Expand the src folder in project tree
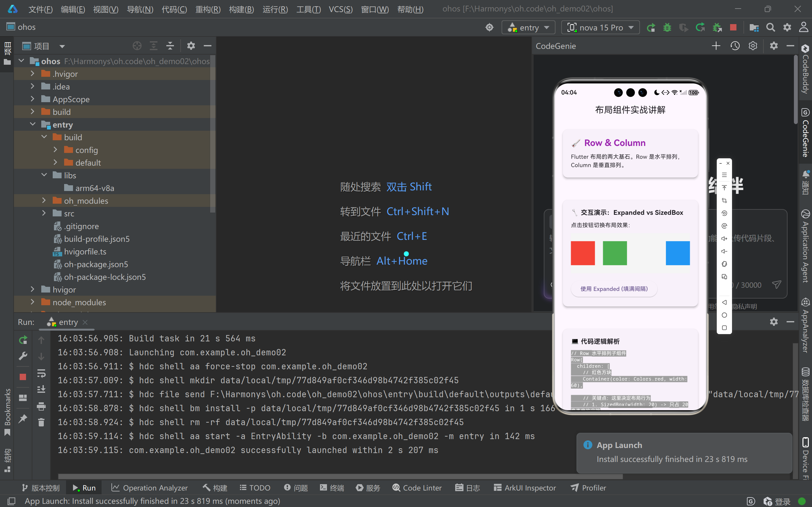 pyautogui.click(x=44, y=213)
